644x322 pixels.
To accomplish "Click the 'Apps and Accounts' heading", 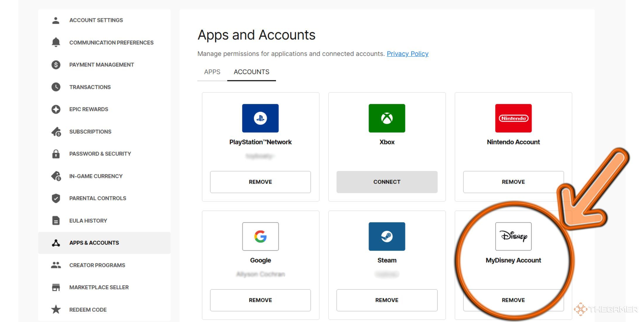I will tap(256, 35).
